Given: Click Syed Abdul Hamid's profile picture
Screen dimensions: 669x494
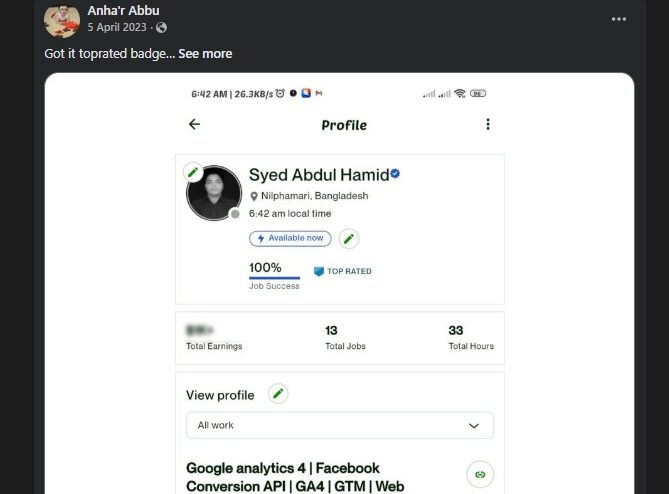Looking at the screenshot, I should pos(213,193).
